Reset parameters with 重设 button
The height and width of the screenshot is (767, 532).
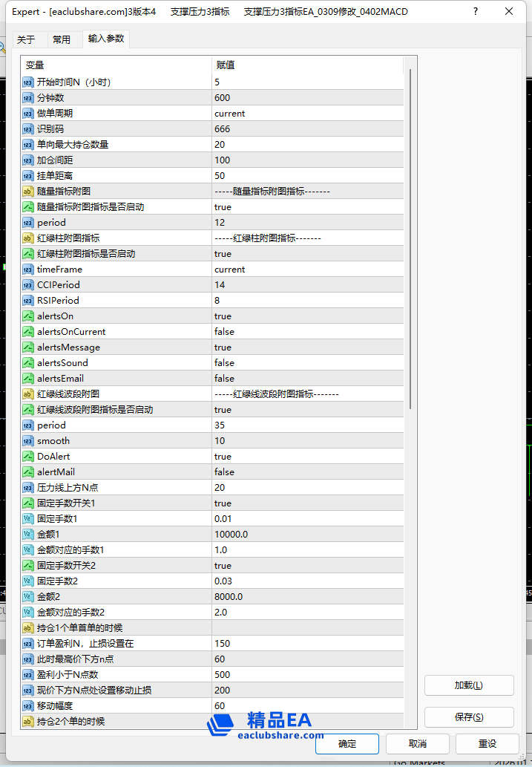487,744
